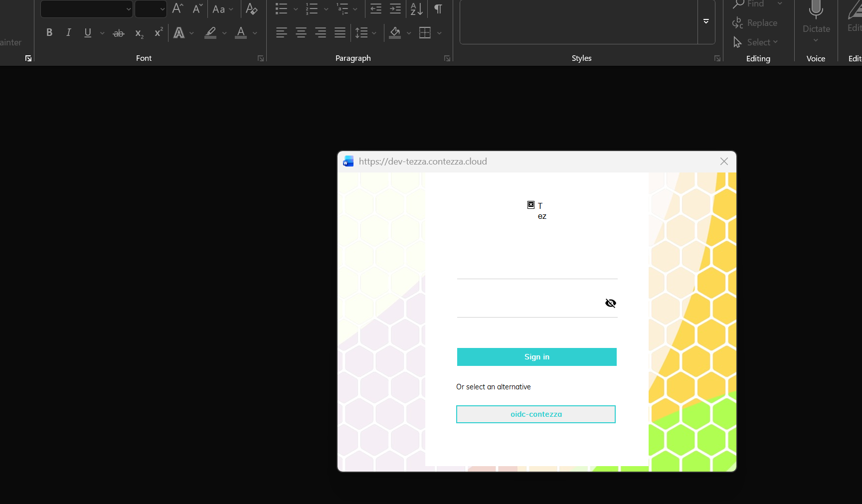Click the strikethrough icon

118,33
